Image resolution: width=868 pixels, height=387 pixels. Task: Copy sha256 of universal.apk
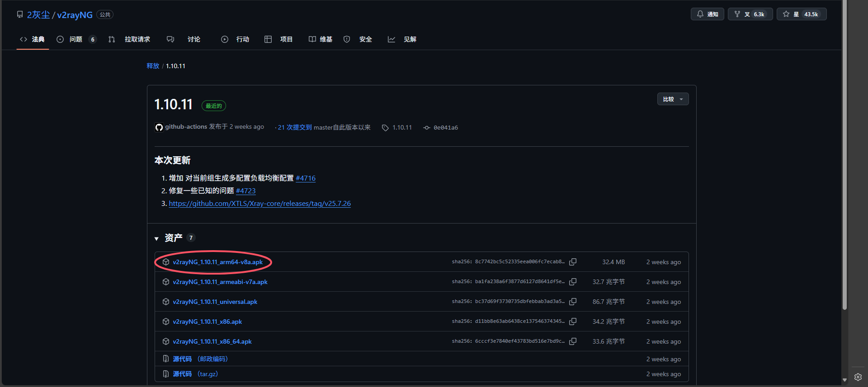[573, 302]
